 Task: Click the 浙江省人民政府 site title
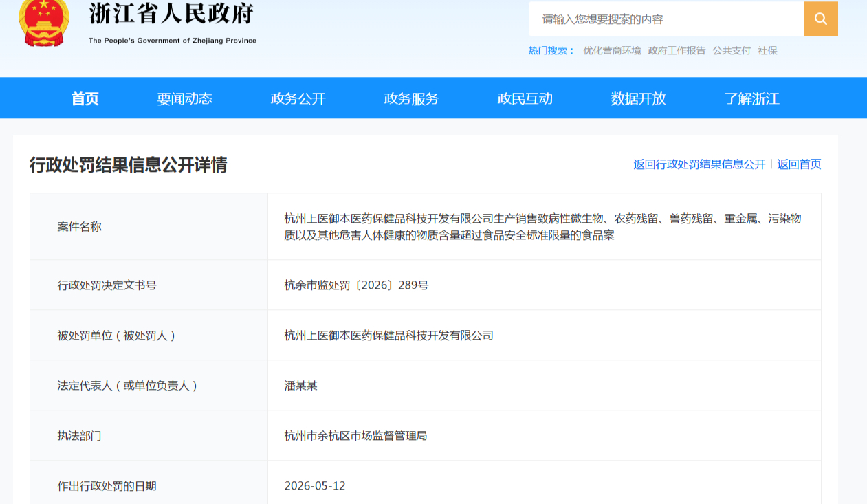171,13
